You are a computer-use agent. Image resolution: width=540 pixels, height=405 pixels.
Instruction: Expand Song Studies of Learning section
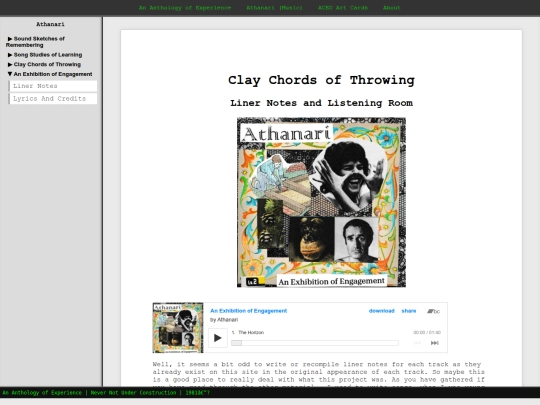[x=45, y=55]
